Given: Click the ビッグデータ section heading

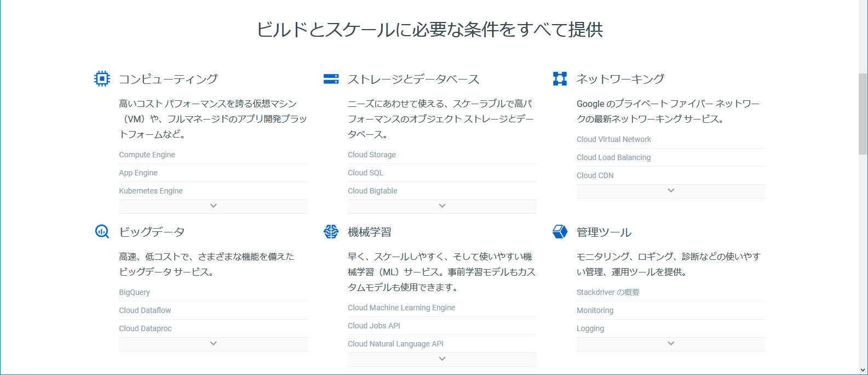Looking at the screenshot, I should coord(152,232).
